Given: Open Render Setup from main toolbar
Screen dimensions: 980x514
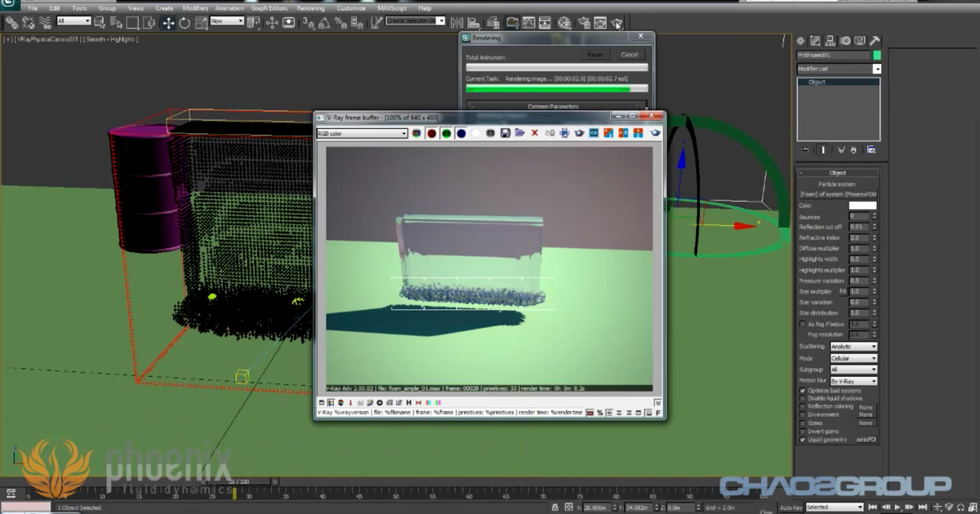Looking at the screenshot, I should tap(583, 23).
